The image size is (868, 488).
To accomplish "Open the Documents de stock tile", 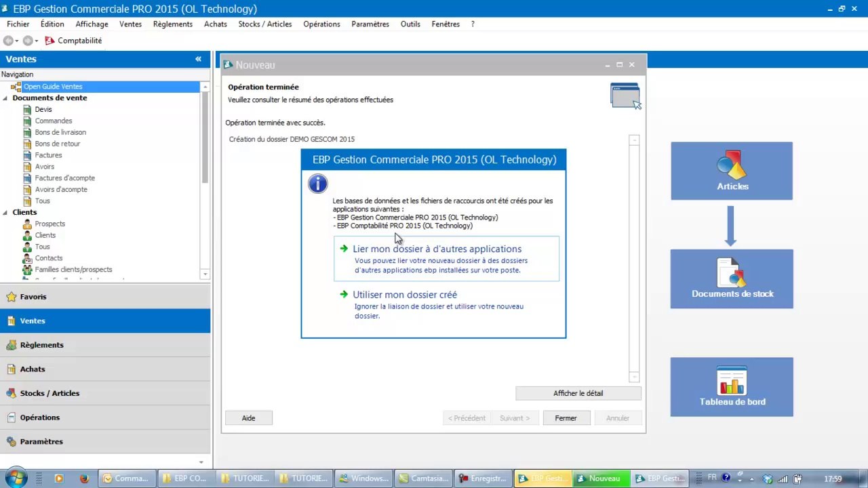I will coord(732,279).
